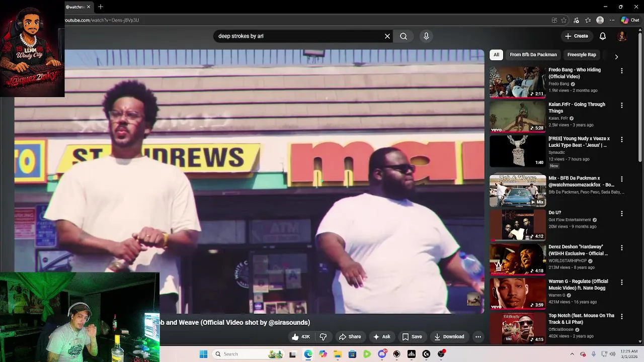Open the media control music icon
The height and width of the screenshot is (362, 644).
576,20
